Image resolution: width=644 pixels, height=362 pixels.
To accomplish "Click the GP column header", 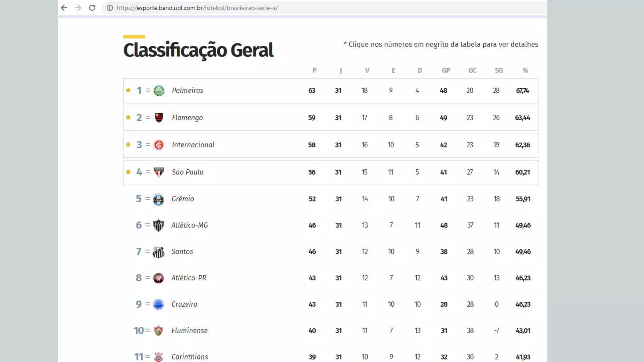I will coord(446,70).
